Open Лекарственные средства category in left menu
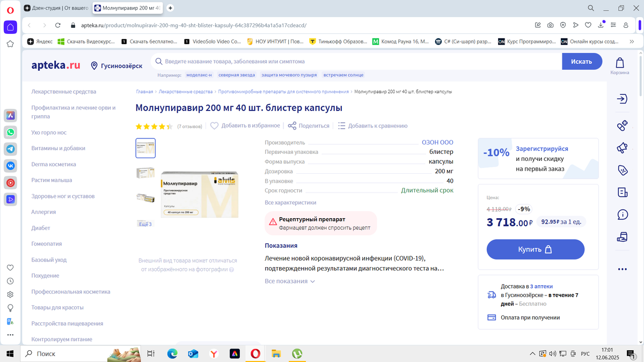Image resolution: width=644 pixels, height=362 pixels. [x=64, y=92]
